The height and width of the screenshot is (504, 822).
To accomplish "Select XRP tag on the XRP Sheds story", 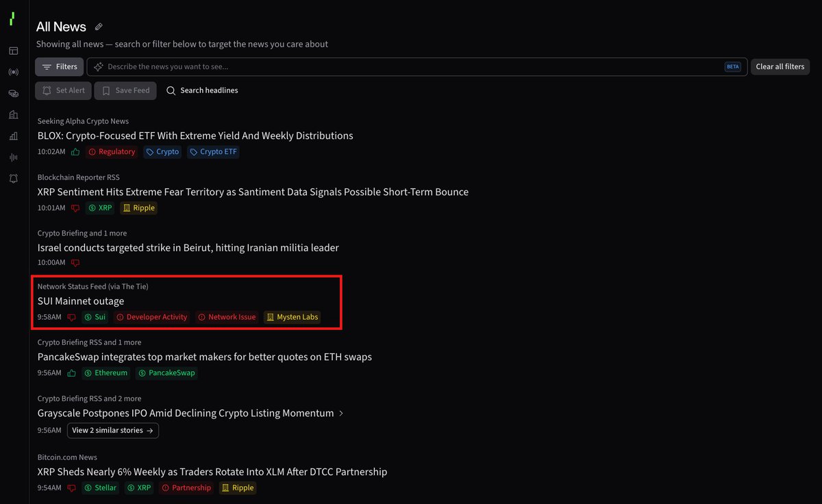I will [x=139, y=488].
